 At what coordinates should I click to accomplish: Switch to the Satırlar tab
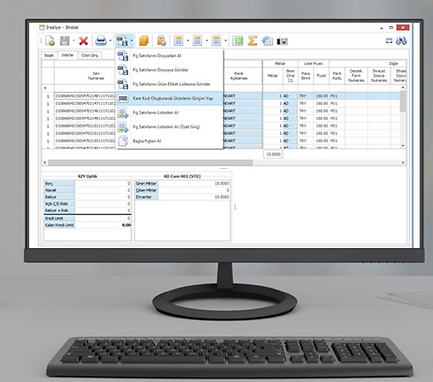click(67, 55)
